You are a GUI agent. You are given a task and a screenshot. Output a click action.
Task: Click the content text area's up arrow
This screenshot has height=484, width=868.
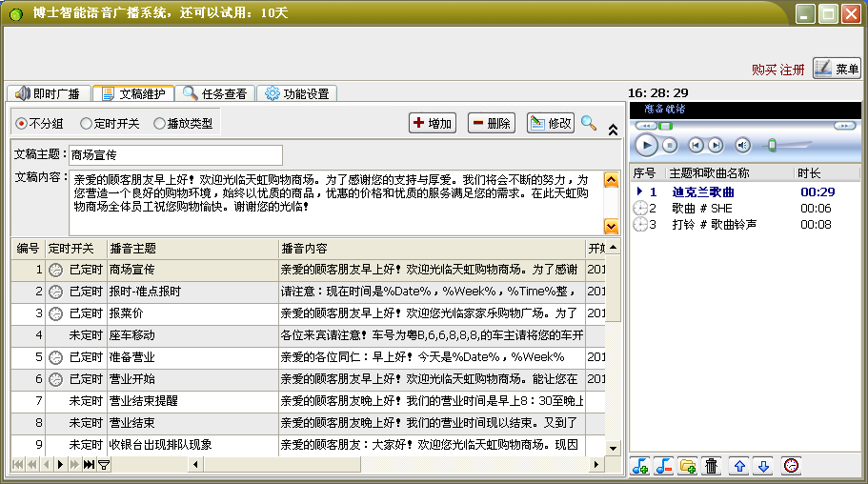(611, 180)
